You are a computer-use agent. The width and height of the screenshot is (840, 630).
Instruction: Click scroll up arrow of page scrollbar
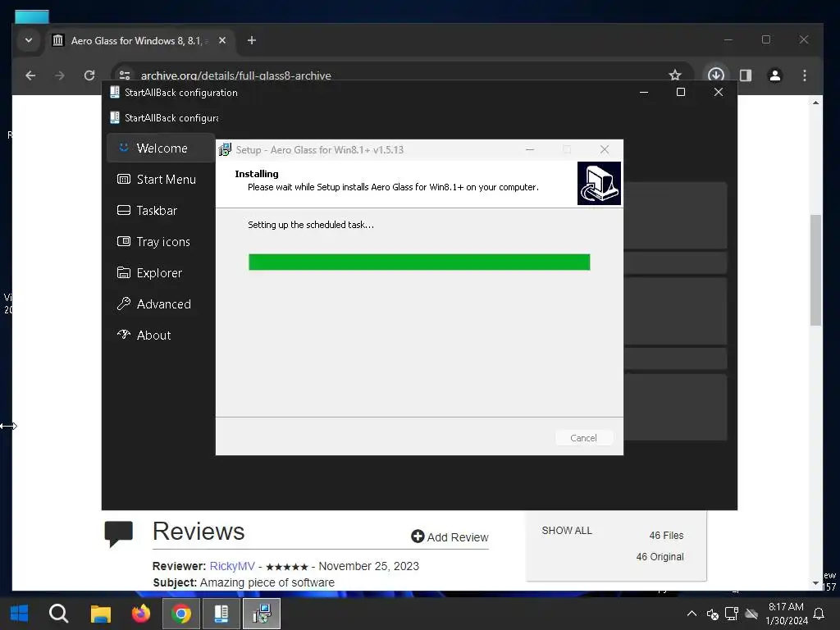pos(815,103)
